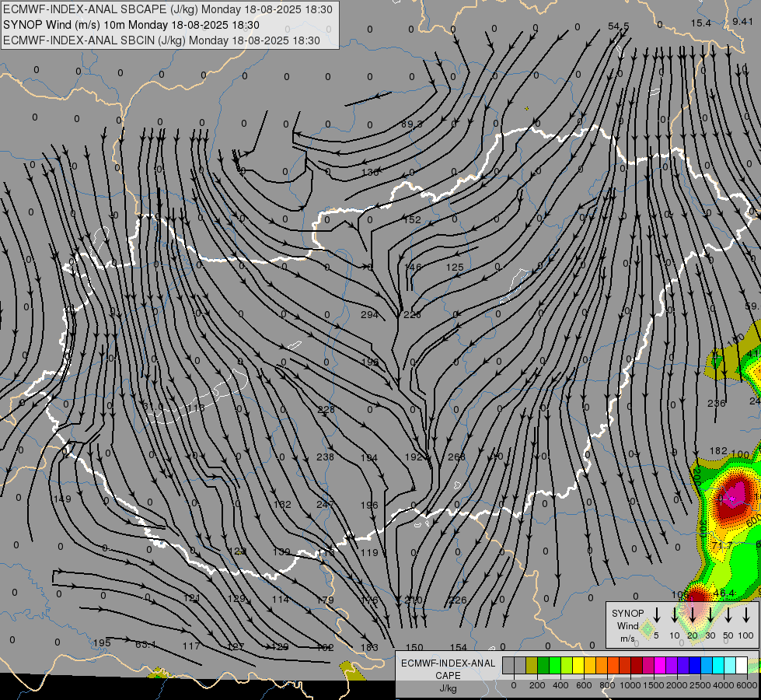The image size is (761, 700).
Task: Click the map value 54.5
Action: [618, 26]
